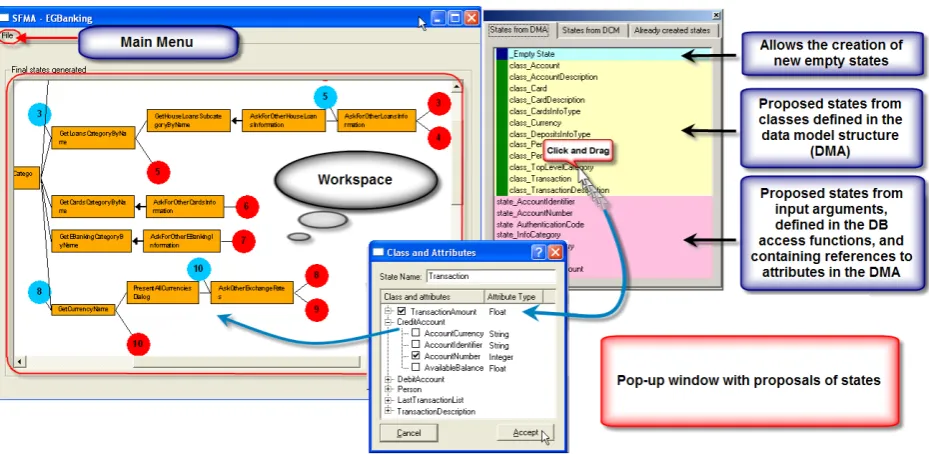
Task: Click workspace vertical scrollbar up arrow
Action: click(x=457, y=88)
